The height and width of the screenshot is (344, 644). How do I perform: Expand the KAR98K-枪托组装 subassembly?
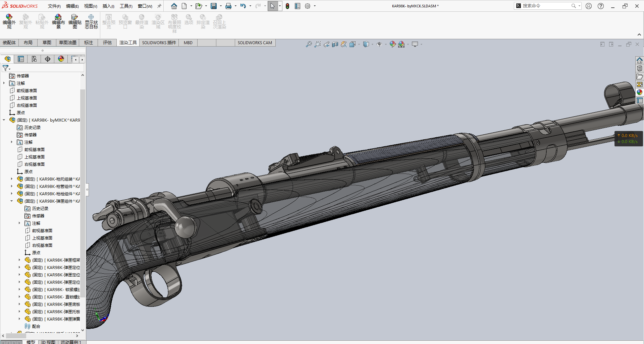tap(12, 179)
